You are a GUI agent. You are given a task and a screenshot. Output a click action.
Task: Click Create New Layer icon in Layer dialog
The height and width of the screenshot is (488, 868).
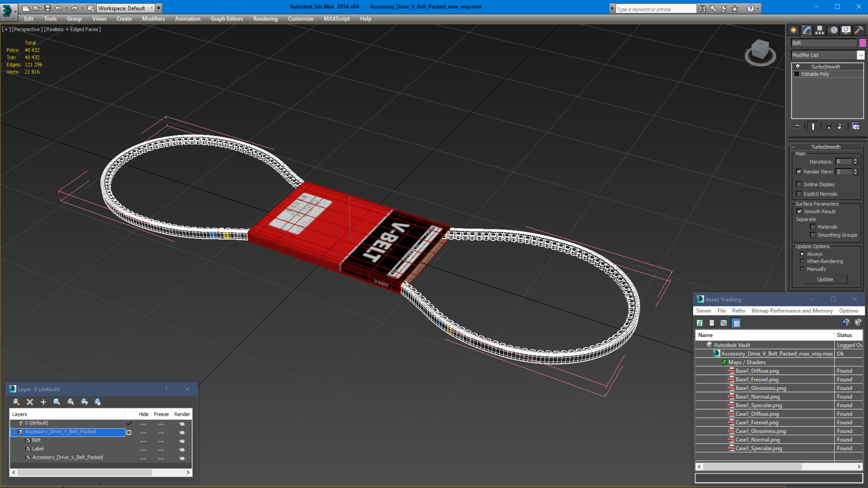tap(16, 402)
